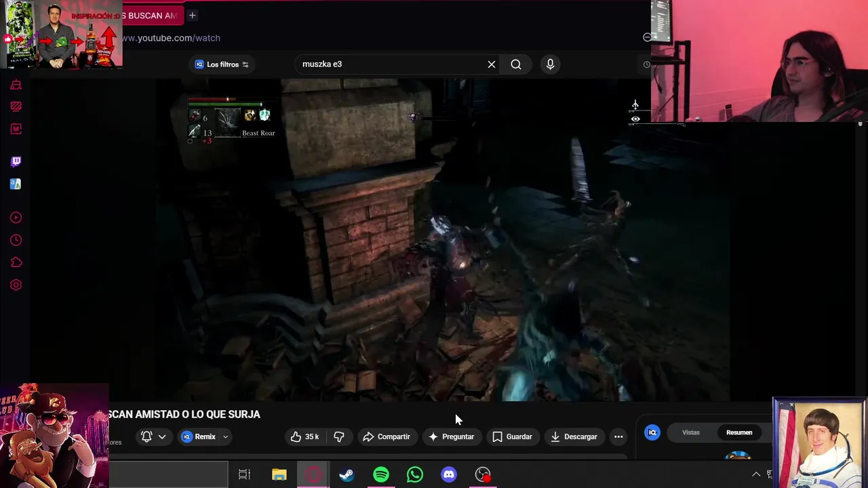868x488 pixels.
Task: Click the search magnifier button
Action: point(516,64)
